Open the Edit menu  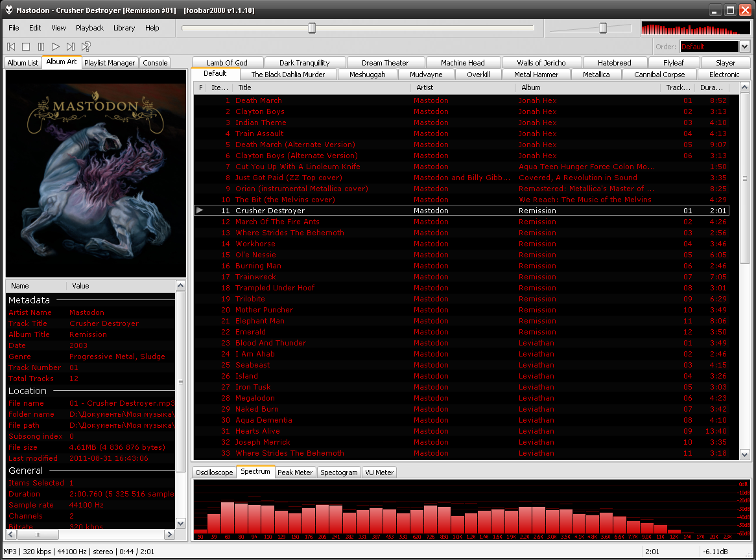(35, 28)
